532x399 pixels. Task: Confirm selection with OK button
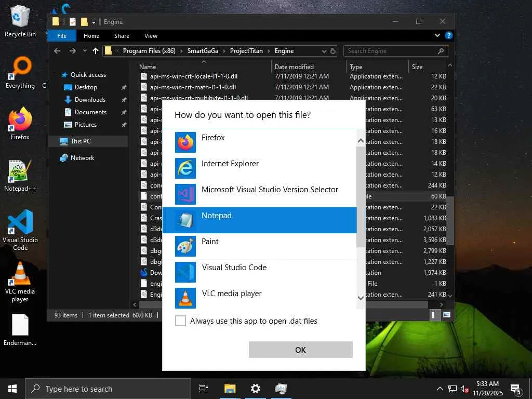301,350
